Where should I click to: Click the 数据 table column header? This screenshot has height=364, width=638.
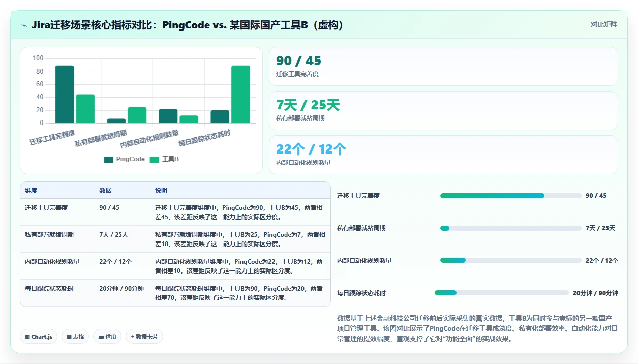[x=105, y=191]
